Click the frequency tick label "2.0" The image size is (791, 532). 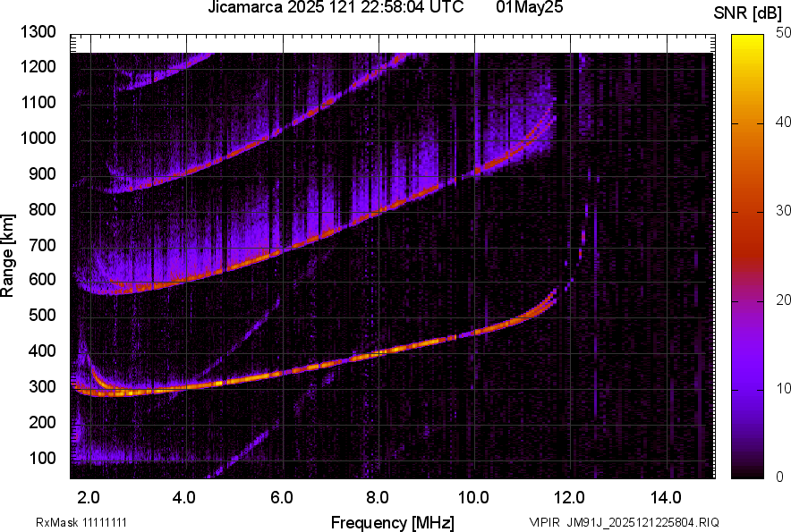pos(89,498)
